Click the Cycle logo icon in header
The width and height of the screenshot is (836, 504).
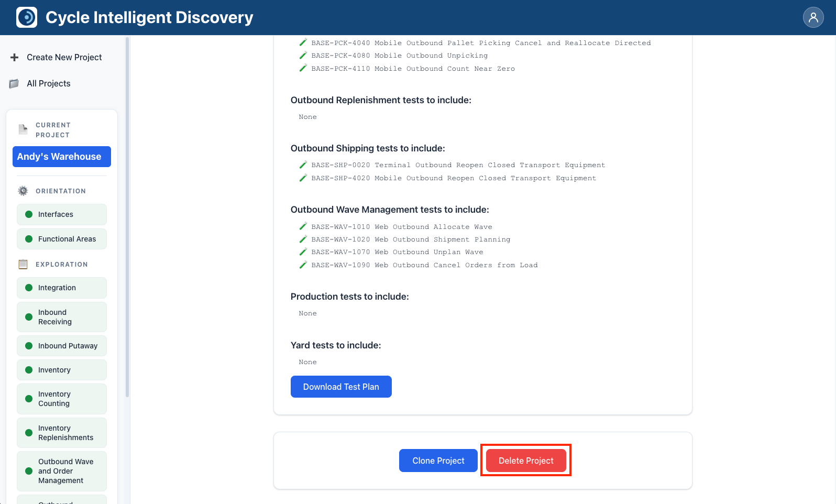27,17
